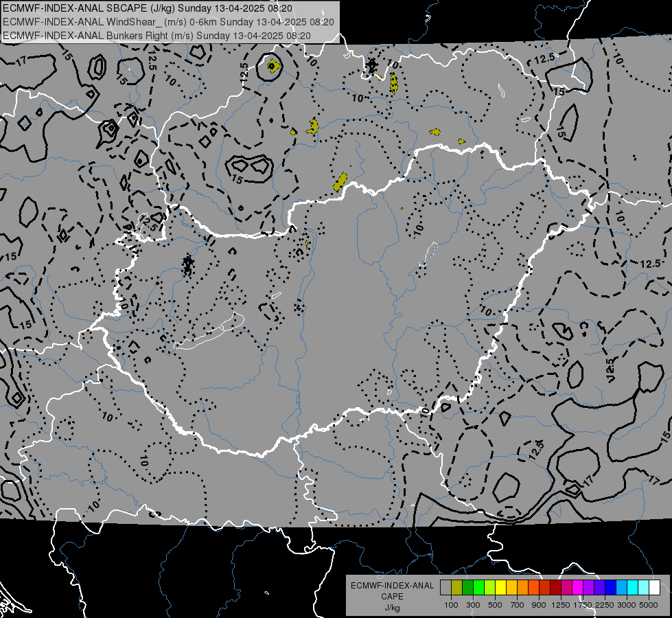Image resolution: width=672 pixels, height=618 pixels.
Task: Click the 2250 value on legend scale
Action: (605, 605)
